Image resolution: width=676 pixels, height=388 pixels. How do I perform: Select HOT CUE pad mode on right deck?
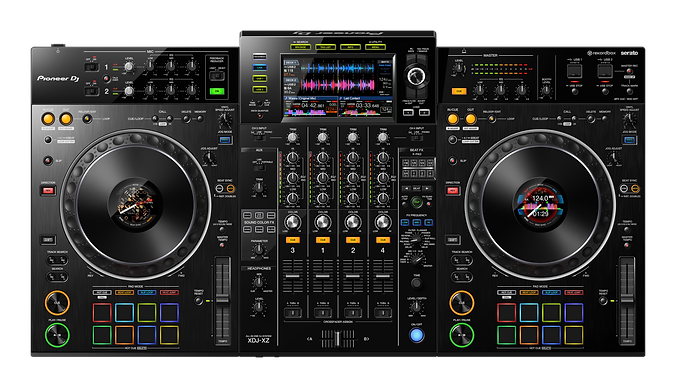pyautogui.click(x=507, y=293)
